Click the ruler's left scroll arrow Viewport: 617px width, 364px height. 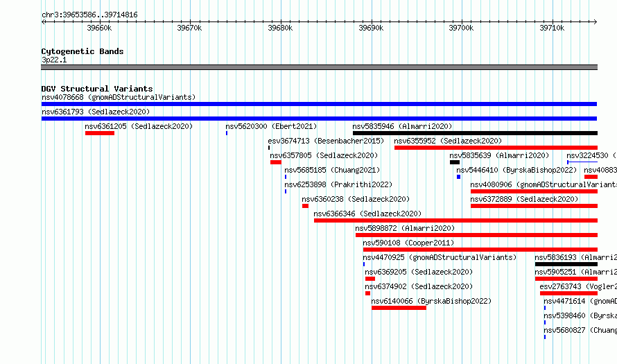click(43, 21)
